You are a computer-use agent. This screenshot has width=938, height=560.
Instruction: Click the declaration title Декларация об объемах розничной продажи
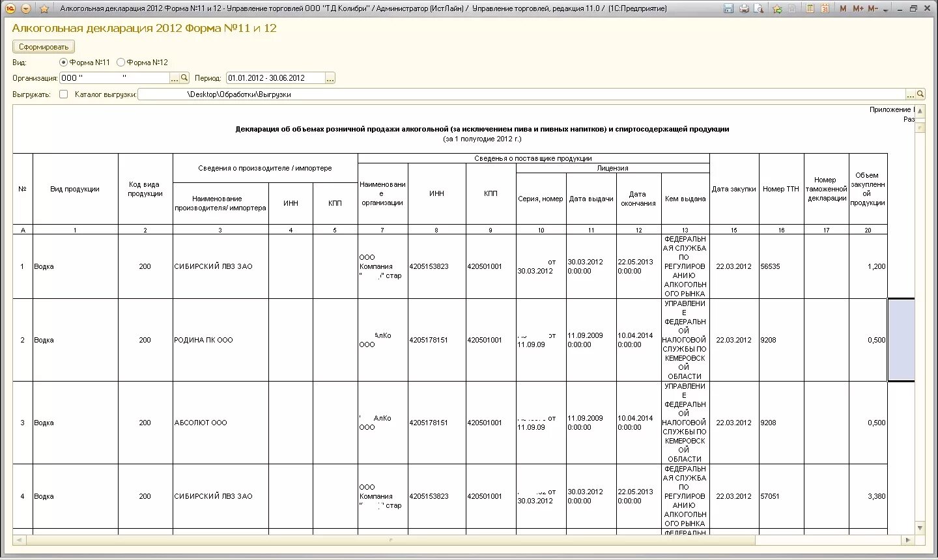tap(482, 129)
